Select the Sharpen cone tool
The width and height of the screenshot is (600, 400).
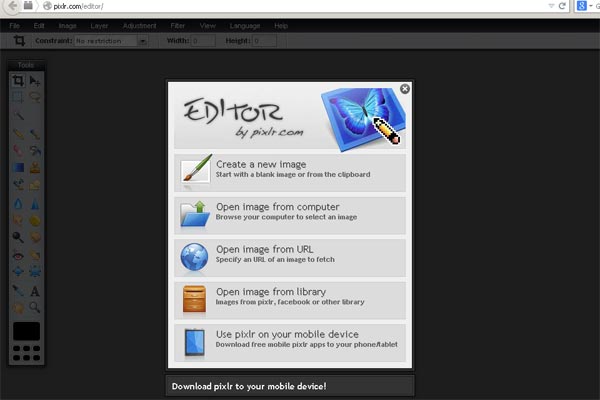pyautogui.click(x=35, y=204)
